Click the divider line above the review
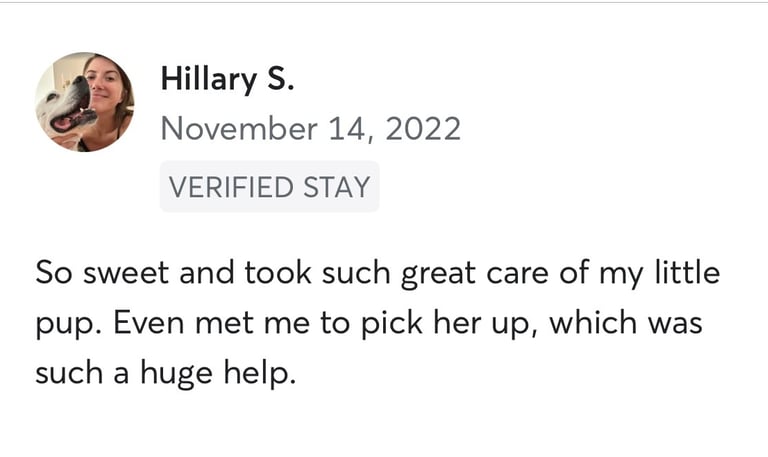This screenshot has height=457, width=768. pyautogui.click(x=384, y=2)
